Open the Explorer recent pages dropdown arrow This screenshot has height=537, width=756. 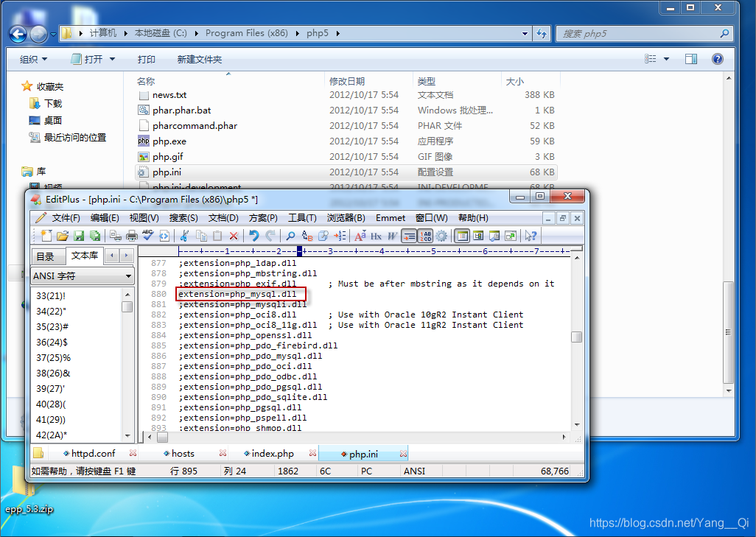(53, 34)
